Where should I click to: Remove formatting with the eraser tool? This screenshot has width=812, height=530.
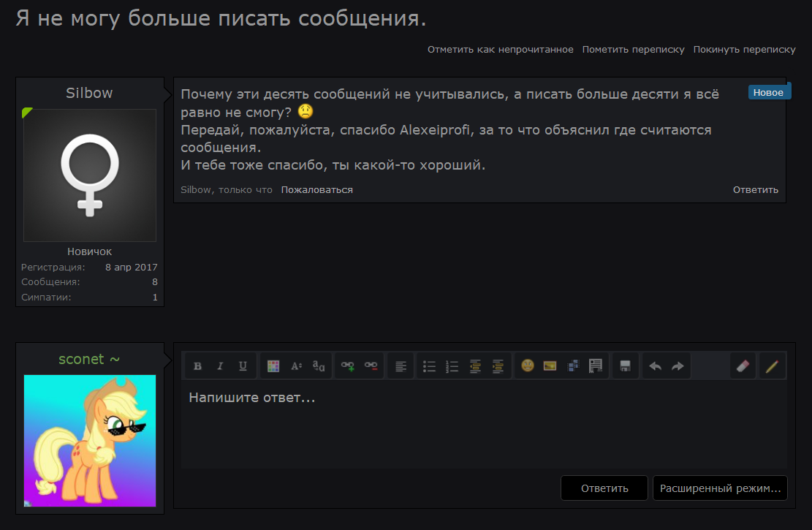coord(743,366)
